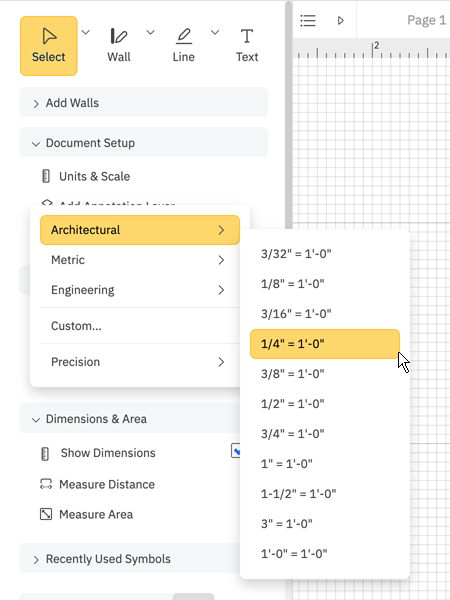Select the 3/32" = 1'-0" scale
Viewport: 450px width, 600px height.
(325, 254)
